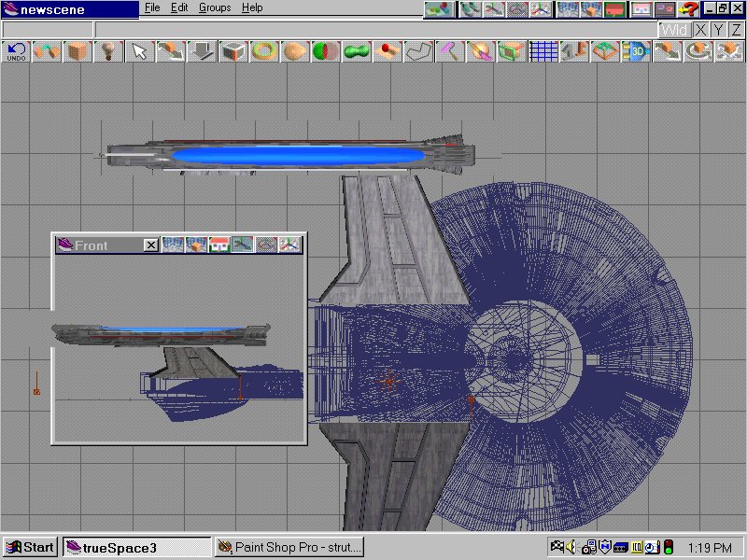
Task: Click the long blue engine object
Action: tap(298, 156)
